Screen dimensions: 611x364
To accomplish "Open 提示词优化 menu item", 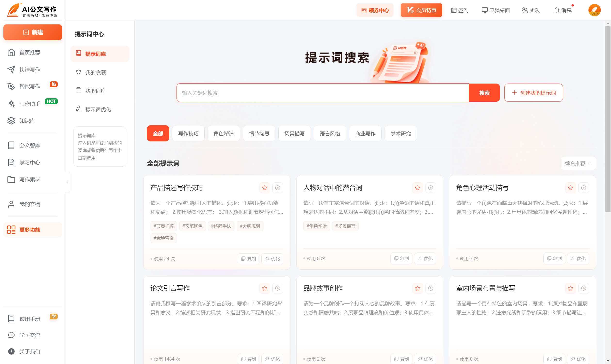I will (100, 109).
